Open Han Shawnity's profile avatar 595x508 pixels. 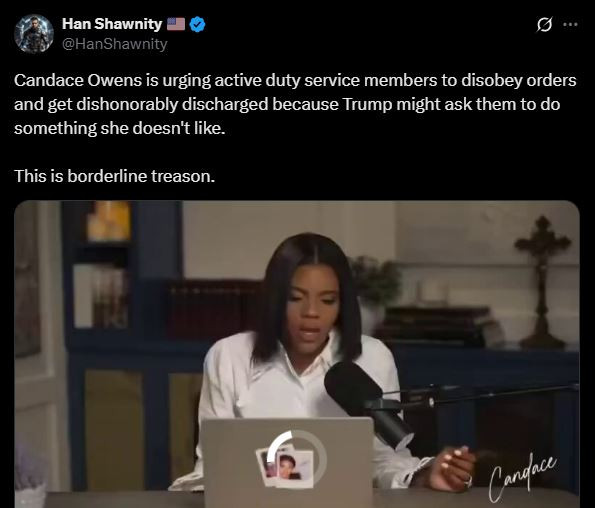point(34,34)
